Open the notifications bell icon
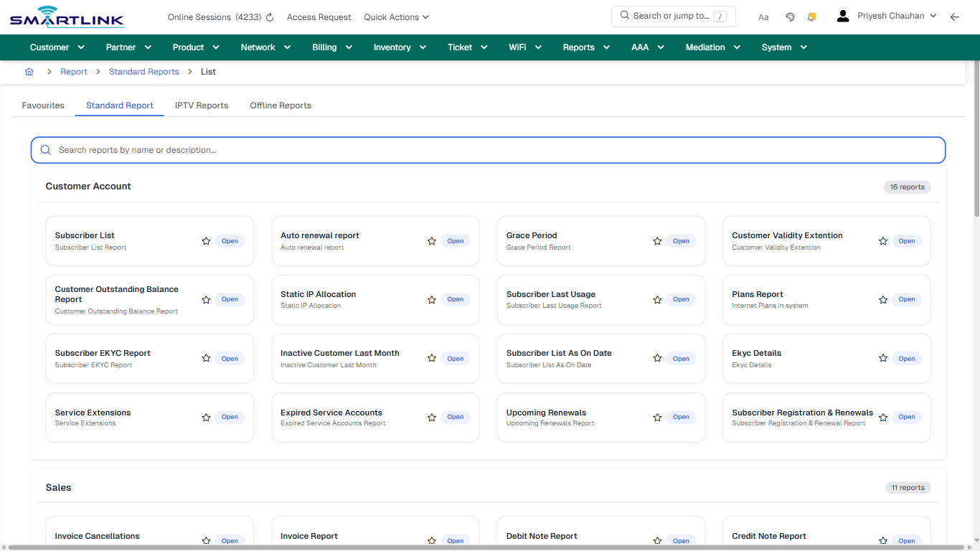Screen dimensions: 980x551 point(811,16)
